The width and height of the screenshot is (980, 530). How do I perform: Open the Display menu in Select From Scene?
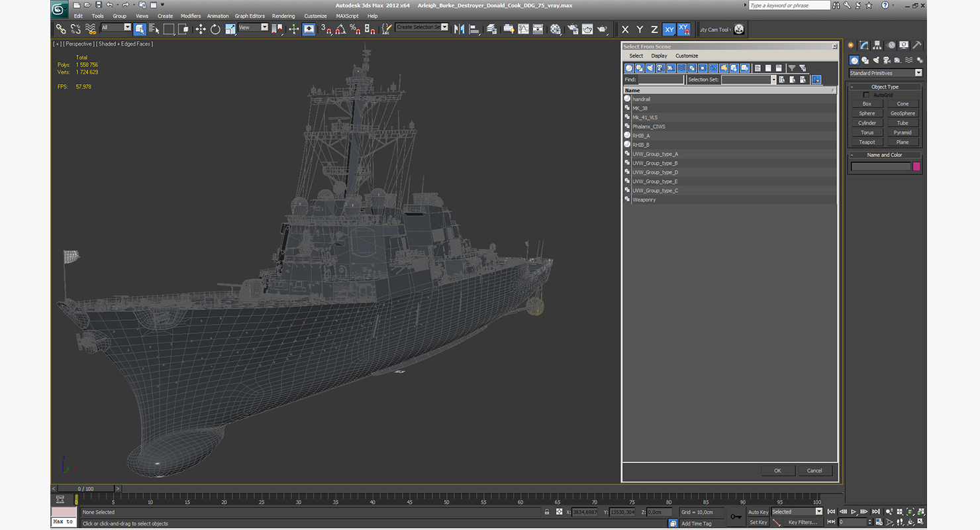(659, 56)
